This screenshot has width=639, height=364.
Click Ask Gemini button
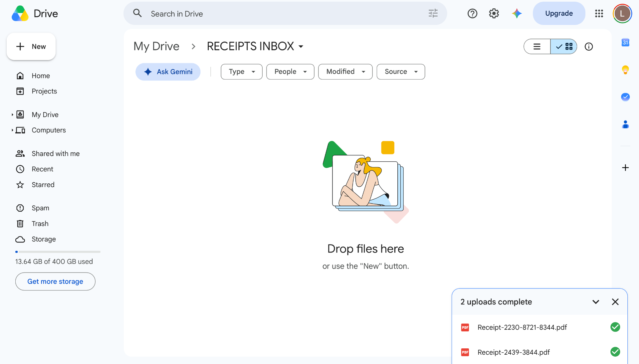click(x=168, y=72)
